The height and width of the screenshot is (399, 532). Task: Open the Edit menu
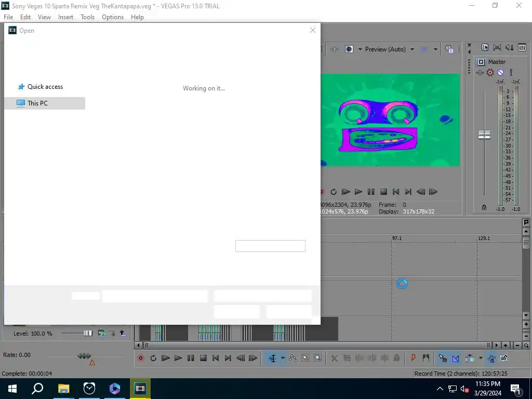(25, 17)
